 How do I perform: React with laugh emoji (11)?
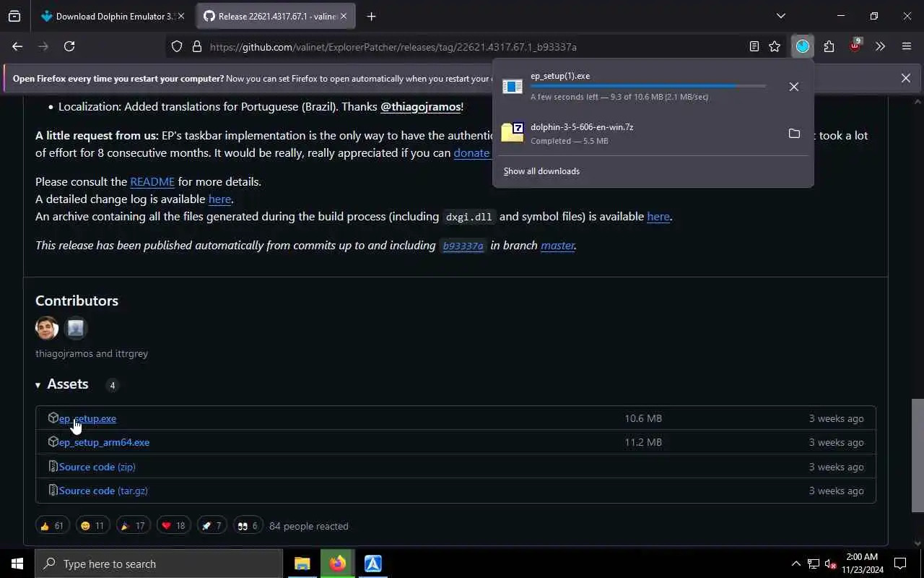[x=92, y=526]
